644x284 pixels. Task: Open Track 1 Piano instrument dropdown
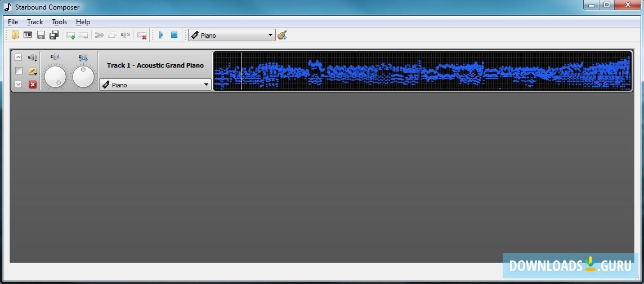(155, 85)
